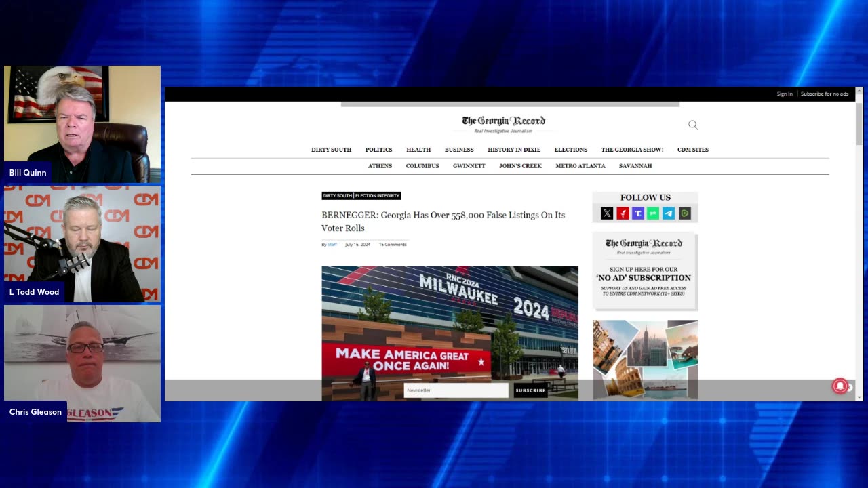This screenshot has width=868, height=488.
Task: Click the green Gab social icon
Action: click(653, 213)
